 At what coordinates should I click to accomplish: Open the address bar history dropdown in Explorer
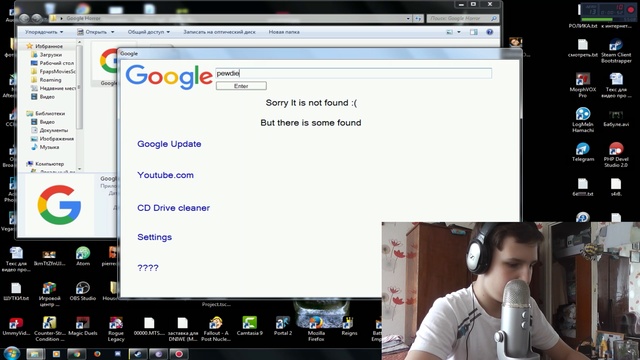(x=408, y=18)
